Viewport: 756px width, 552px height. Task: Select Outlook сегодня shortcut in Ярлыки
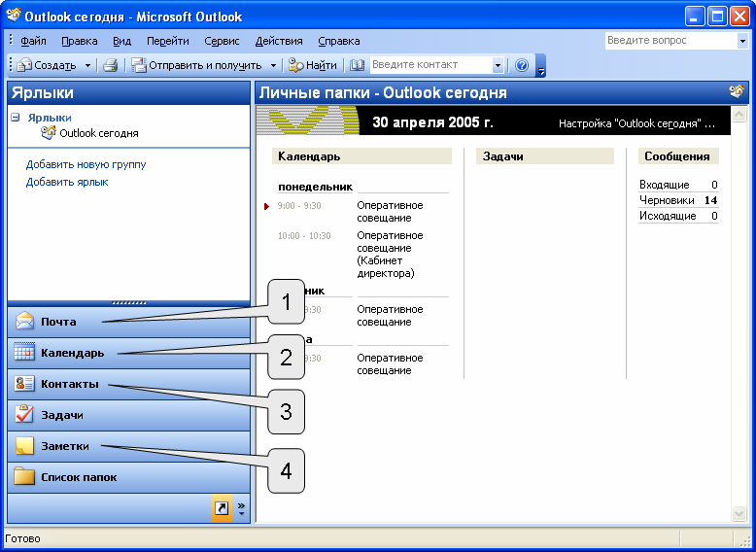[90, 133]
